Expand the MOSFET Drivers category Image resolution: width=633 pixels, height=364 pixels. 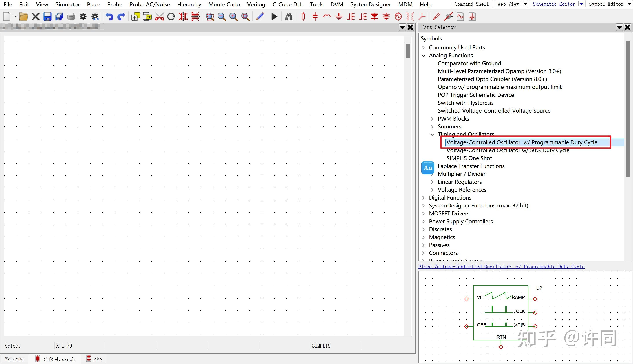coord(424,213)
